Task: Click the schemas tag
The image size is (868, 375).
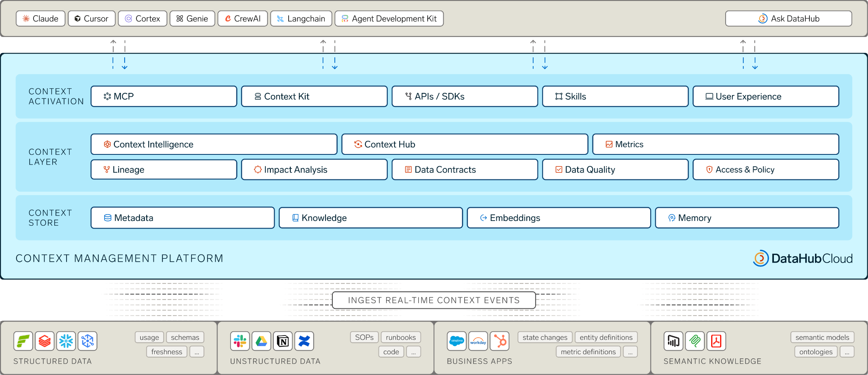Action: click(185, 337)
